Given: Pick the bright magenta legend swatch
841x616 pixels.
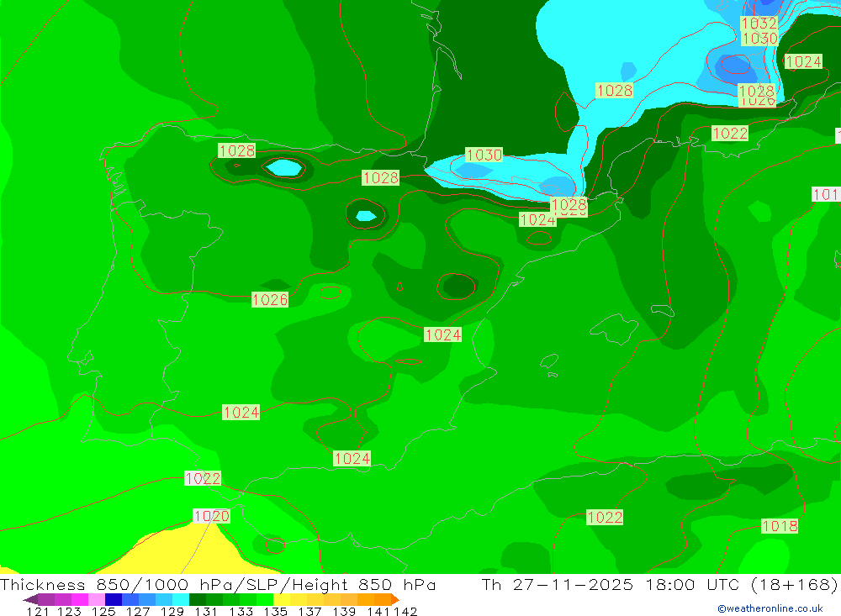Looking at the screenshot, I should coord(79,599).
